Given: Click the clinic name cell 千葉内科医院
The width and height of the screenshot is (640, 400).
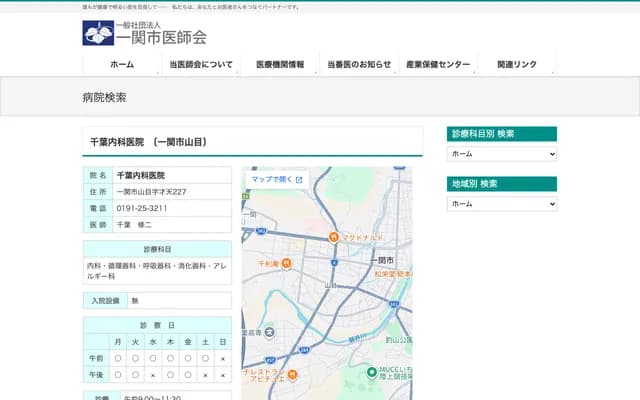Looking at the screenshot, I should click(172, 175).
